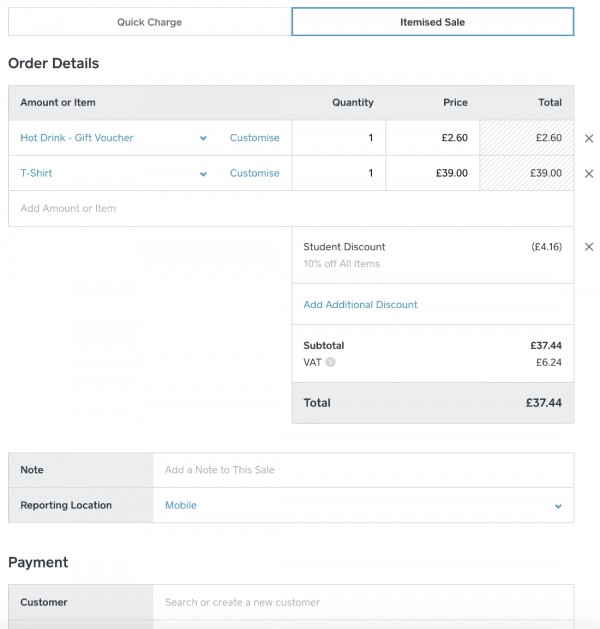This screenshot has width=600, height=629.
Task: Click the Customer search field
Action: tap(362, 602)
